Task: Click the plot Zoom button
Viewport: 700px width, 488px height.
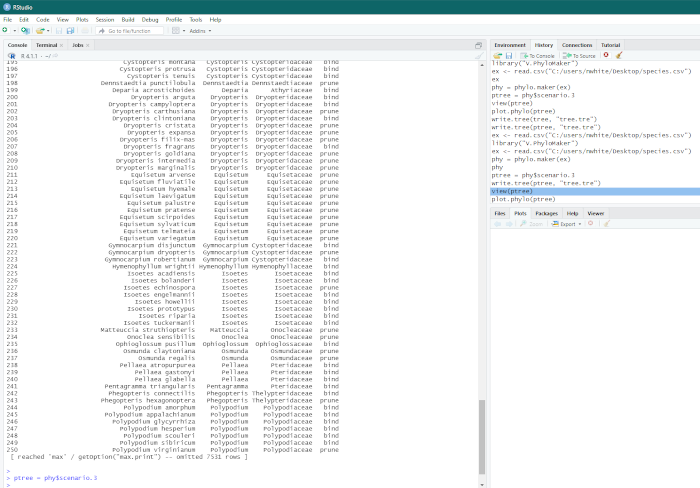Action: pyautogui.click(x=531, y=224)
